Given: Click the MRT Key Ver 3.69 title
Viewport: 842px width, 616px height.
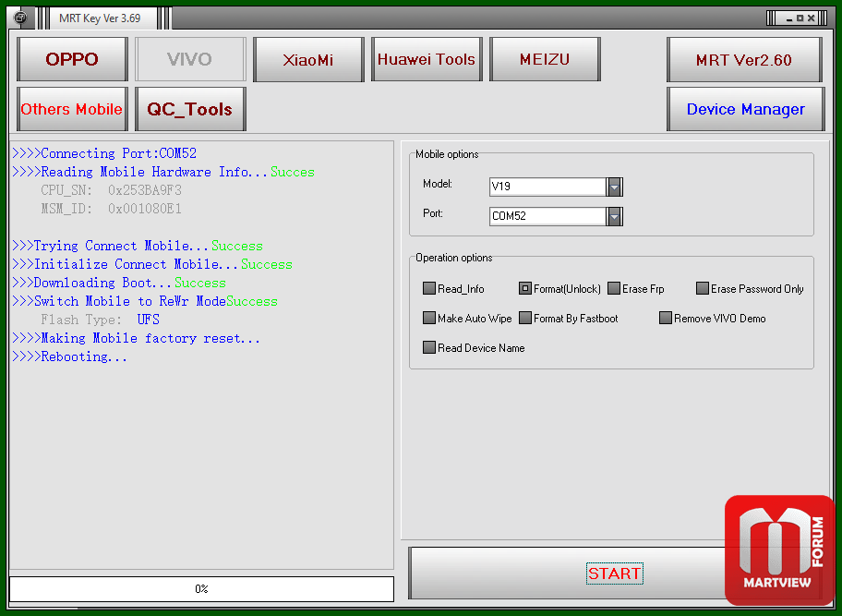Looking at the screenshot, I should coord(100,18).
